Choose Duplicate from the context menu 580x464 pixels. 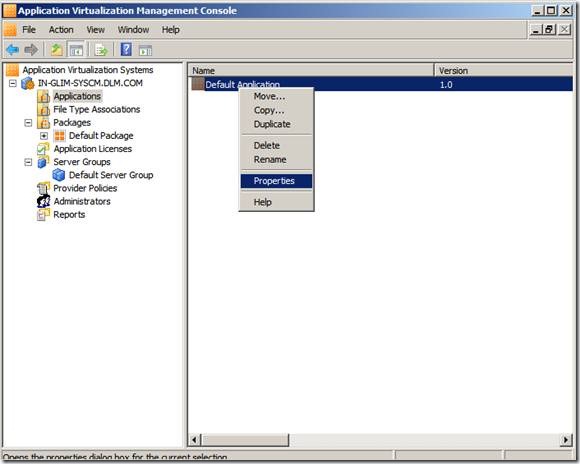tap(276, 124)
